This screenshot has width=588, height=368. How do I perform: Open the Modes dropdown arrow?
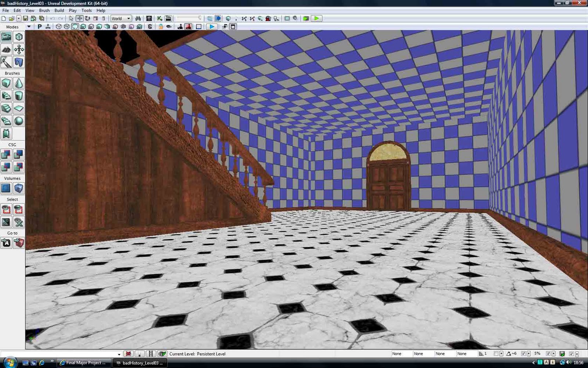29,26
